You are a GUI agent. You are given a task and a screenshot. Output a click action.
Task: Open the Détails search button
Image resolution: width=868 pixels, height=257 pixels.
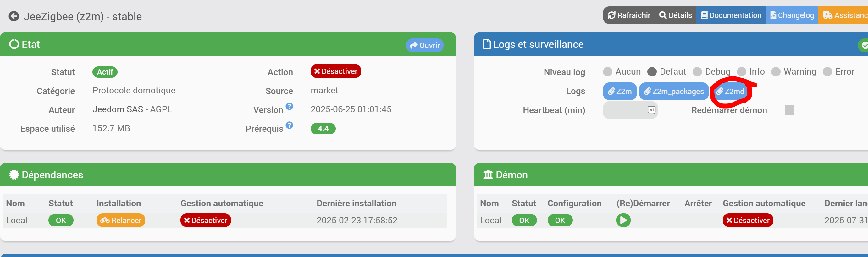tap(675, 15)
